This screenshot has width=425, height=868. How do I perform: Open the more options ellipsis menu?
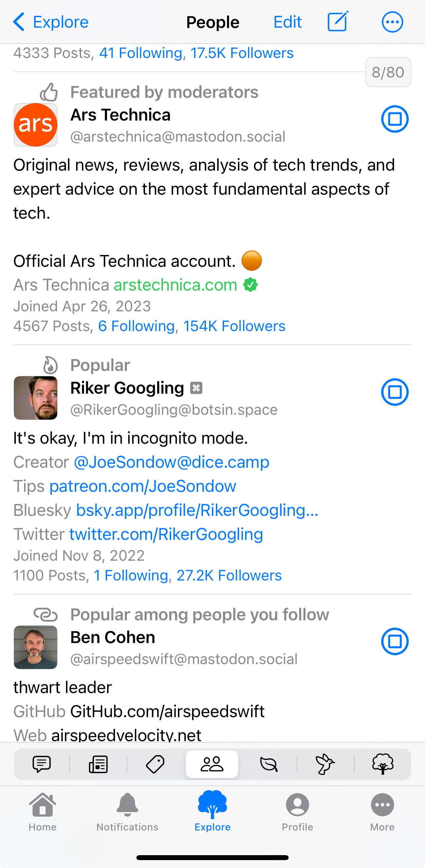[392, 22]
